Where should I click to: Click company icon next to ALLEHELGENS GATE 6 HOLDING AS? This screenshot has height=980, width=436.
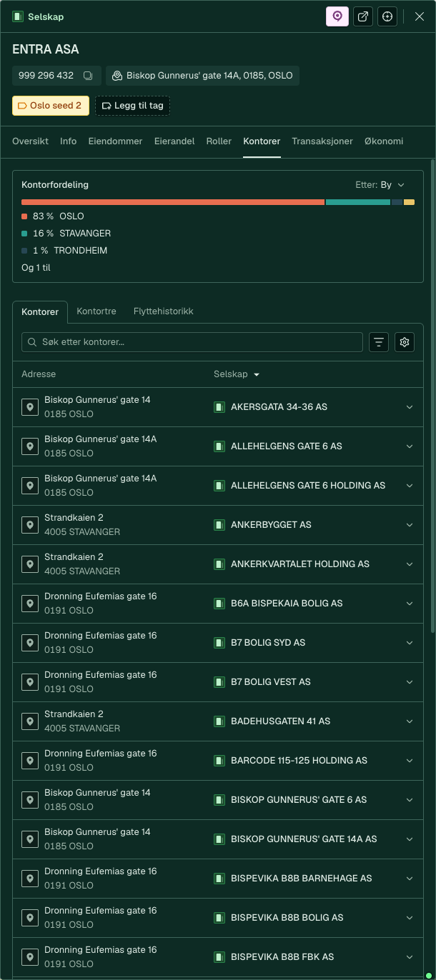pos(219,486)
